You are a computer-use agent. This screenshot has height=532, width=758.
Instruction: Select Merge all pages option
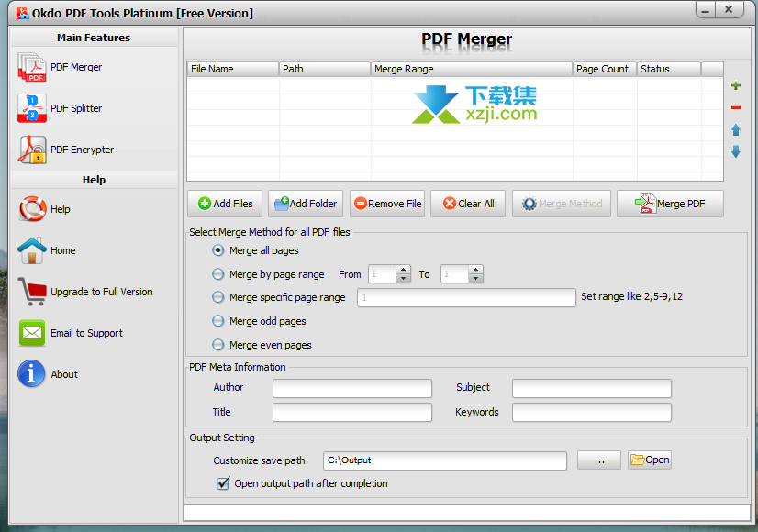pyautogui.click(x=218, y=250)
